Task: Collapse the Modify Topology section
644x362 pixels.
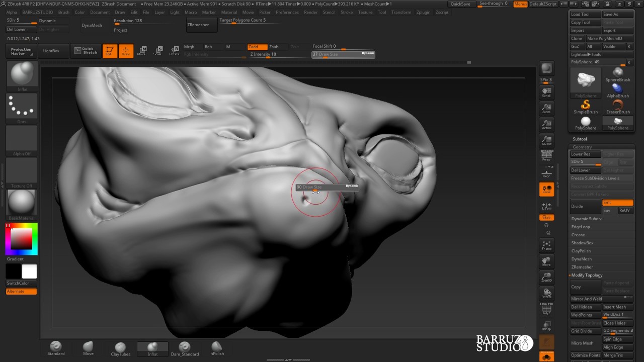Action: pyautogui.click(x=587, y=275)
